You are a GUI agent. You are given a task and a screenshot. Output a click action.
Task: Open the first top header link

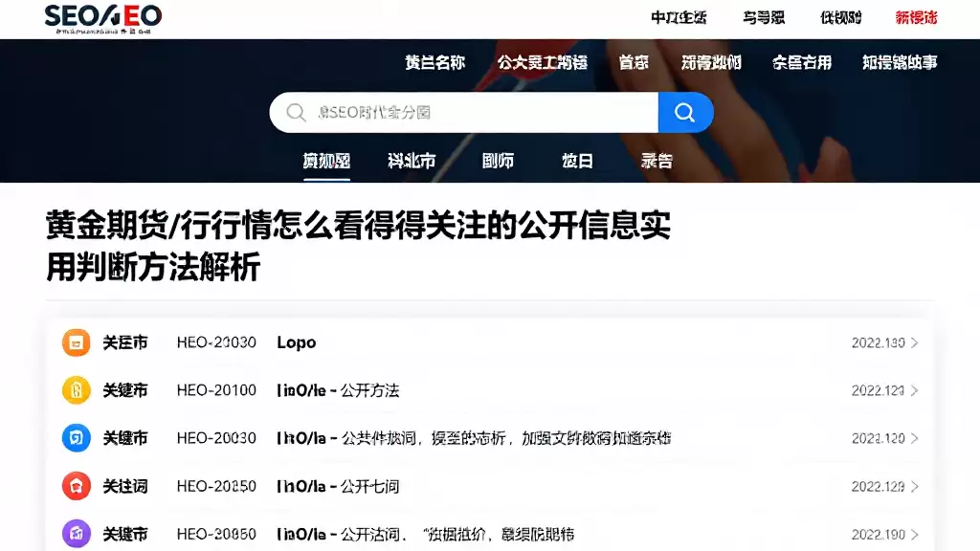[679, 17]
